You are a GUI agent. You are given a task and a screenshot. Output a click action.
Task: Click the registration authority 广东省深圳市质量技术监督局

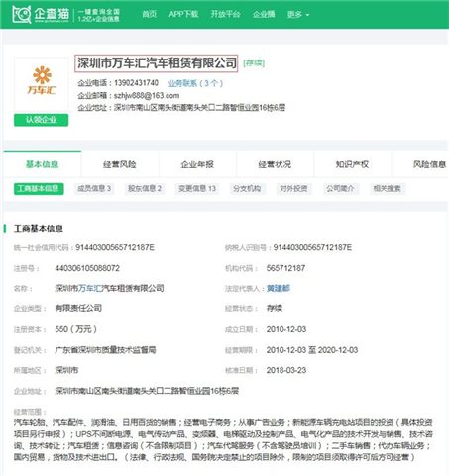coord(105,350)
